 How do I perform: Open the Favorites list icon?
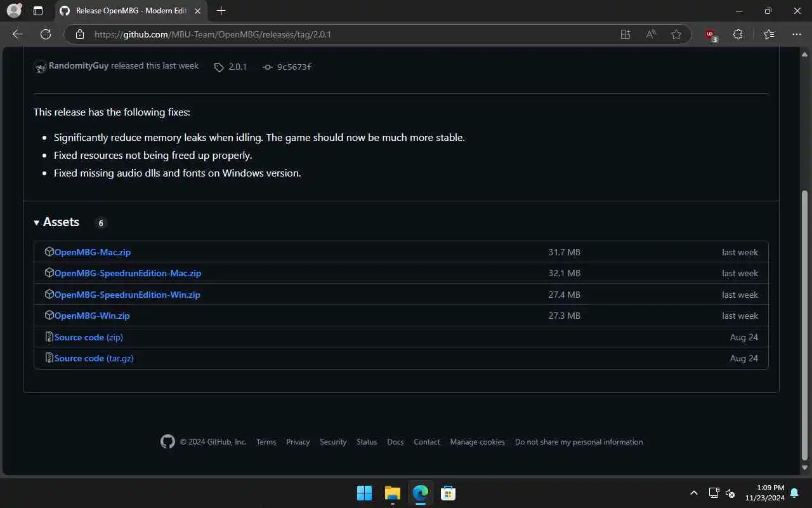click(x=769, y=34)
